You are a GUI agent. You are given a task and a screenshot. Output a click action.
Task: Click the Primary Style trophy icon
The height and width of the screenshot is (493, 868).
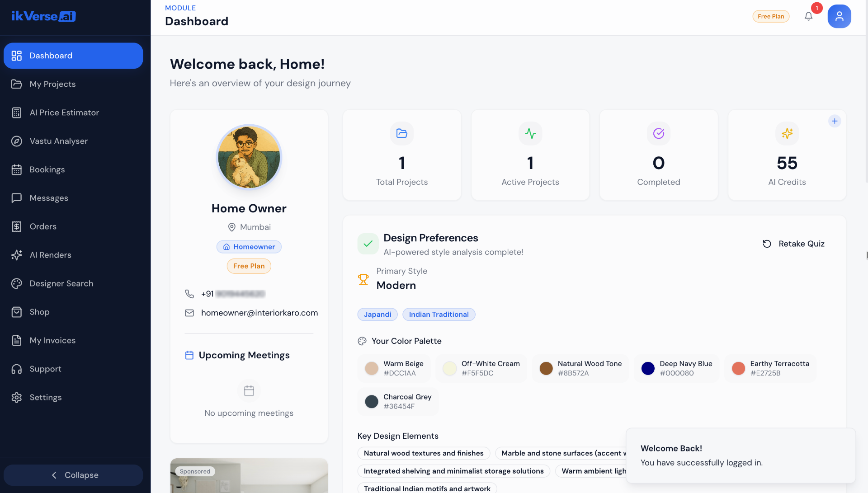point(363,279)
